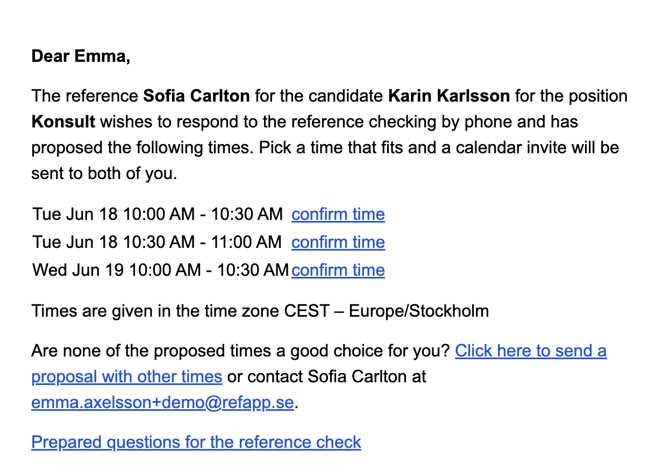Click the 'Tue Jun 18 10:30 AM - 11:00 AM' text
670x471 pixels.
pos(157,242)
